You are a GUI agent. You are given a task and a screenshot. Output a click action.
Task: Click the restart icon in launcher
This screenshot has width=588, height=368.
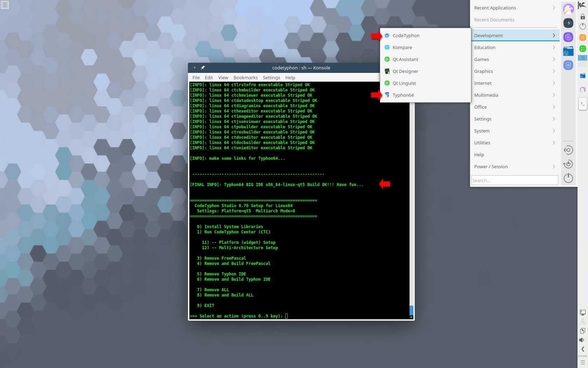click(568, 164)
